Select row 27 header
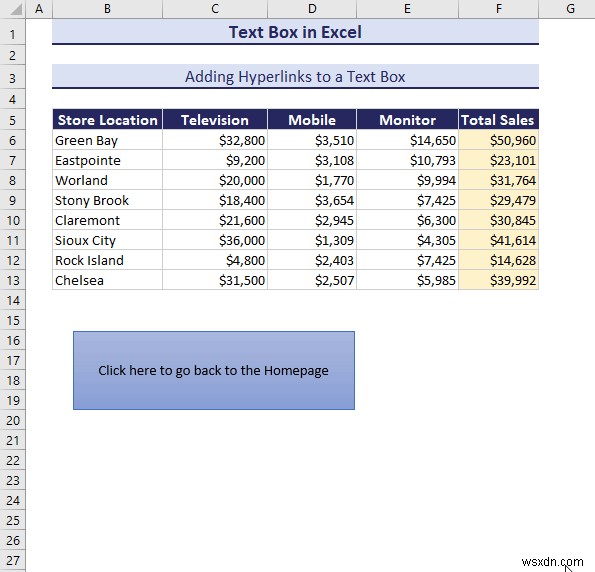The image size is (595, 572). [13, 561]
